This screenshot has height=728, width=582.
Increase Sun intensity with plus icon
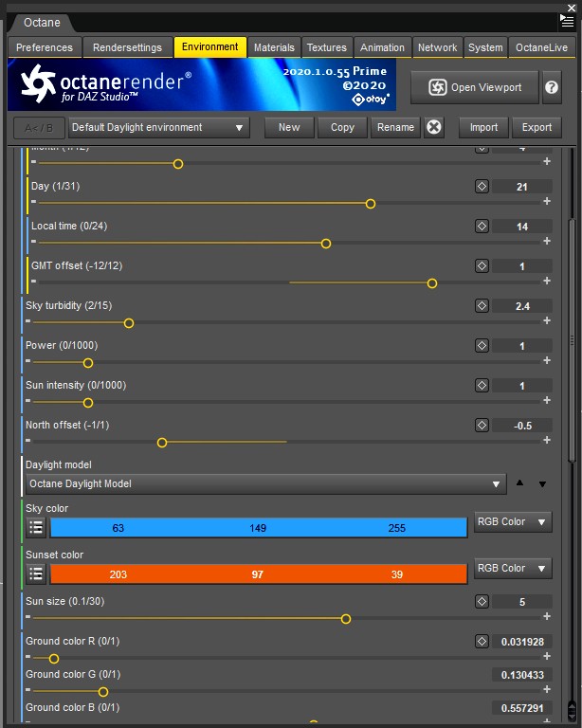tap(547, 400)
